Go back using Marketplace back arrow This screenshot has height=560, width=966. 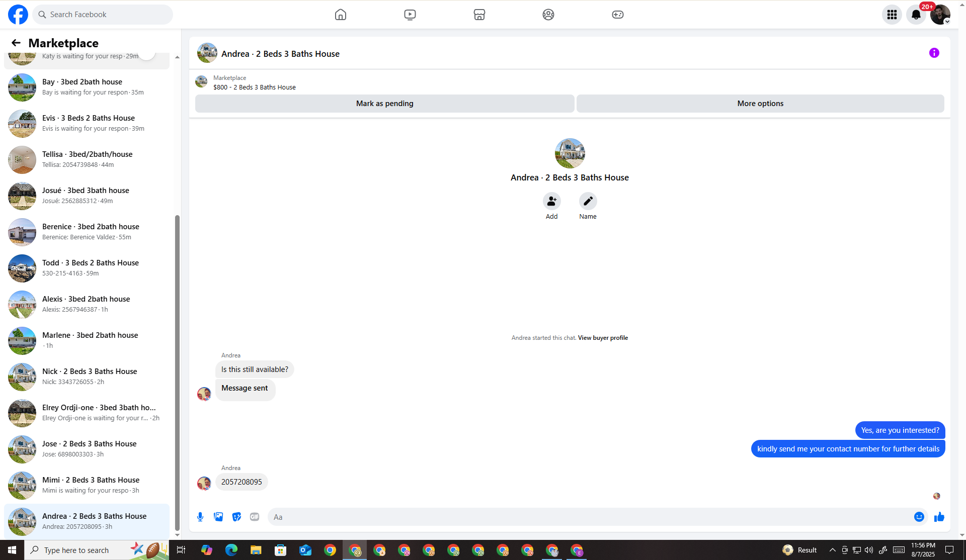coord(16,43)
